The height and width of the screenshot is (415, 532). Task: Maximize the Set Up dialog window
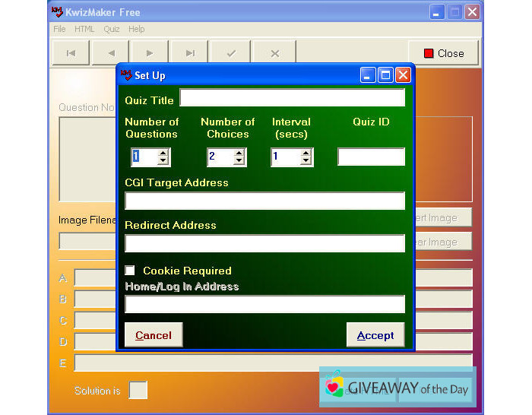[x=385, y=74]
